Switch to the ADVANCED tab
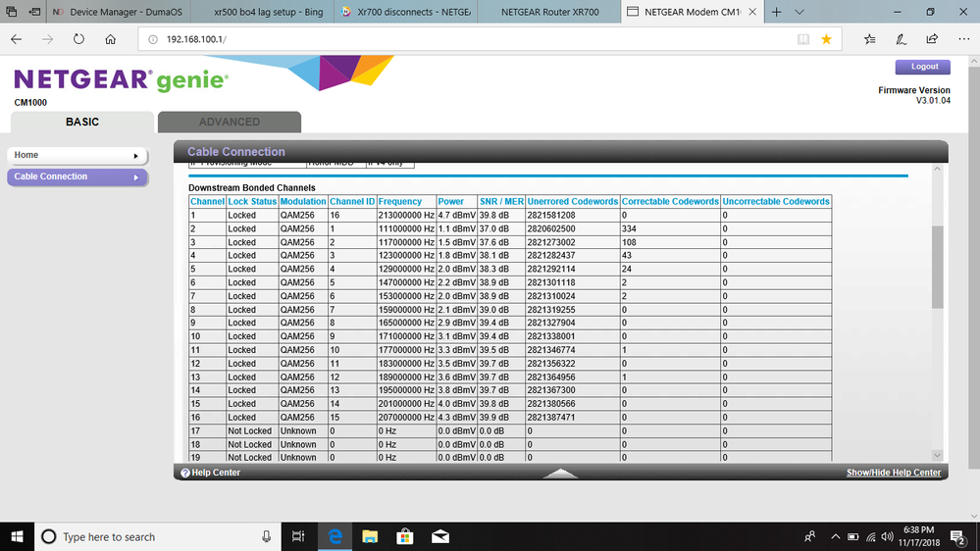This screenshot has width=980, height=551. pos(230,122)
